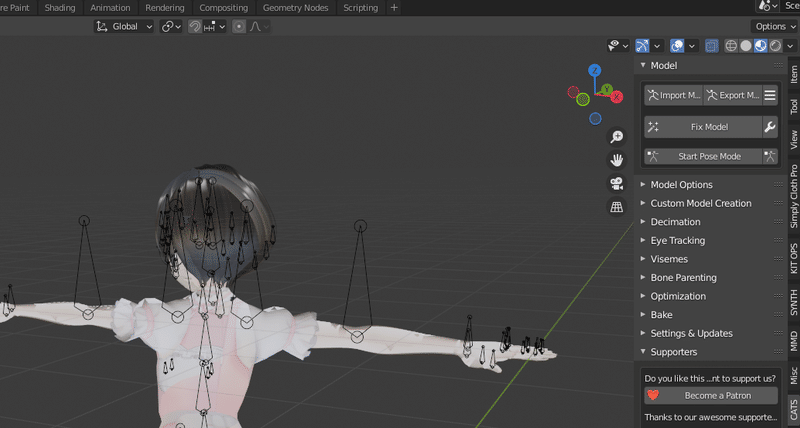This screenshot has height=428, width=800.
Task: Toggle the camera view button
Action: click(x=617, y=184)
